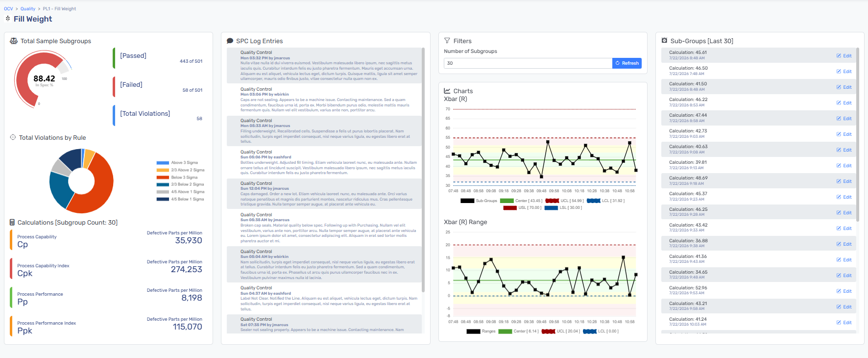The width and height of the screenshot is (868, 358).
Task: Click the edit pencil icon for Calculation: 48.69
Action: tap(839, 181)
